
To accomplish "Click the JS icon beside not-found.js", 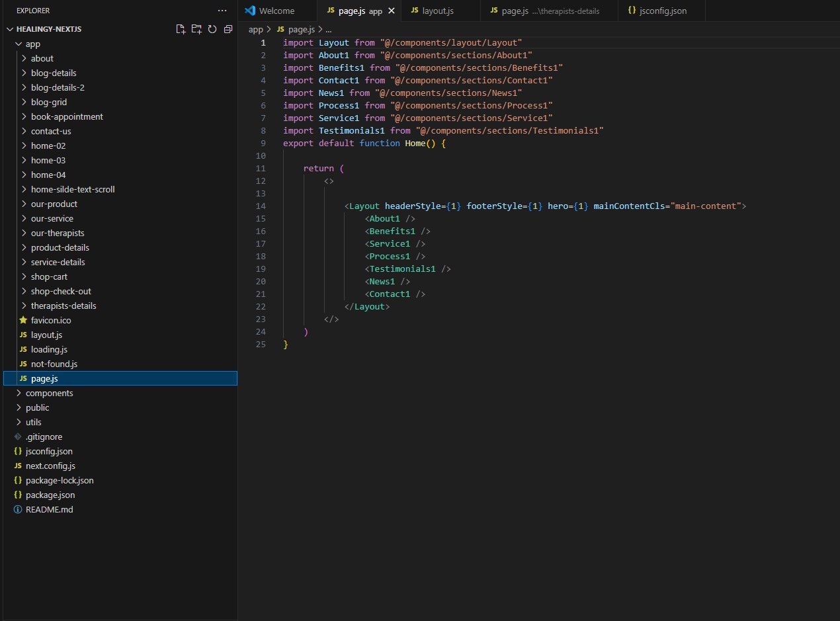I will click(x=23, y=364).
